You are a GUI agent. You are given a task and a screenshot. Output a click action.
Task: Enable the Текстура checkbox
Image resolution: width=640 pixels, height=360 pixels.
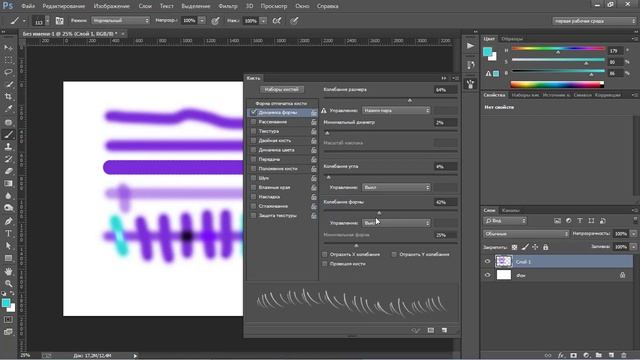(253, 131)
